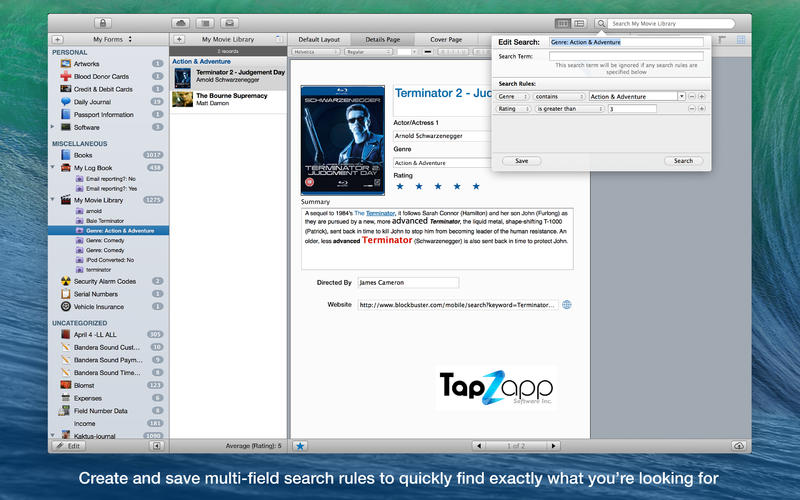The image size is (800, 500).
Task: Open the Blood Donor Cards form
Action: click(x=108, y=77)
